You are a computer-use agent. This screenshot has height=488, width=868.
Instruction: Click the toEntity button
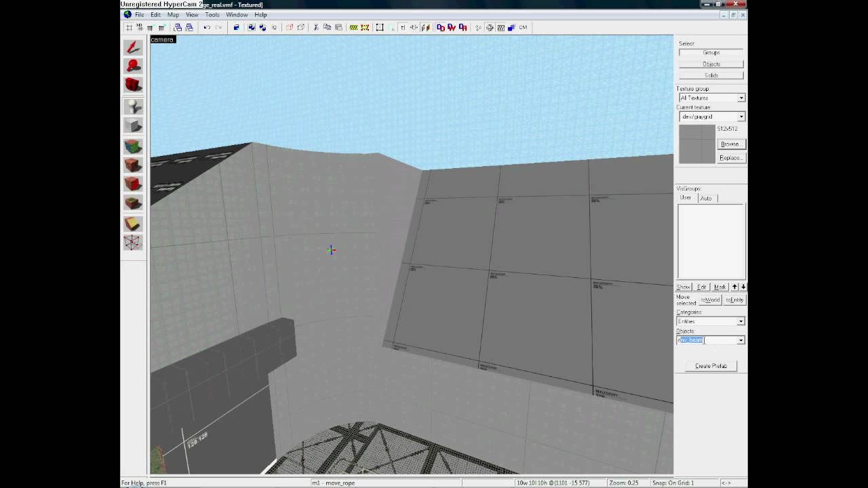click(734, 300)
